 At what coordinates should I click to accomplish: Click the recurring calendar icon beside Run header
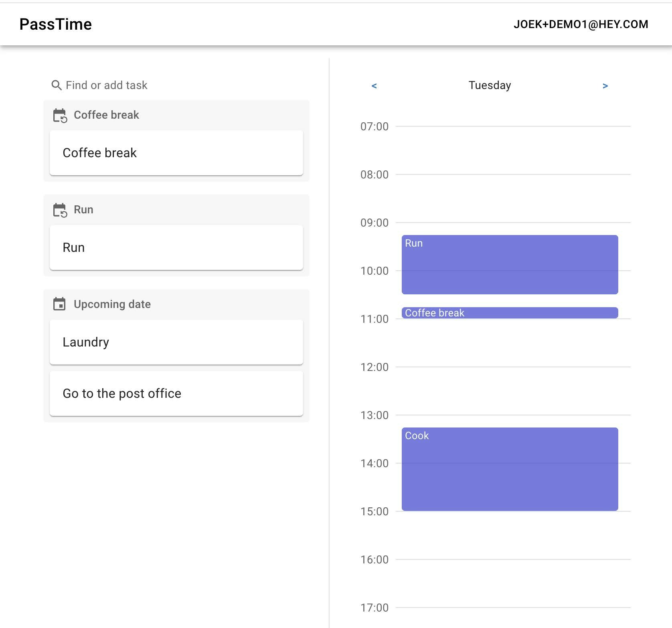coord(60,210)
